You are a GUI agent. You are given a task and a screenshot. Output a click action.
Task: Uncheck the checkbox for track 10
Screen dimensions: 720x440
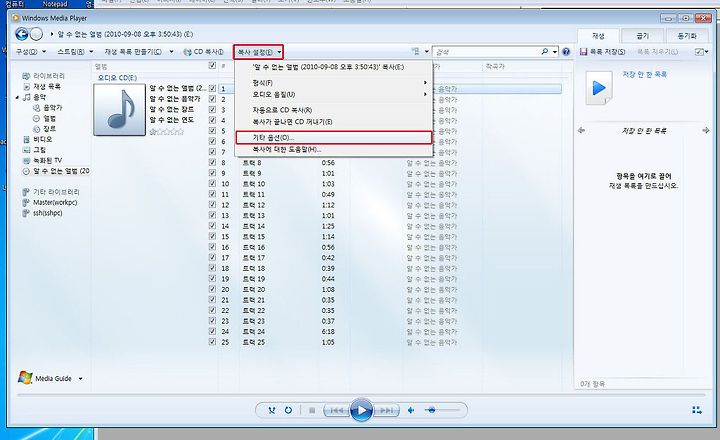click(x=212, y=183)
